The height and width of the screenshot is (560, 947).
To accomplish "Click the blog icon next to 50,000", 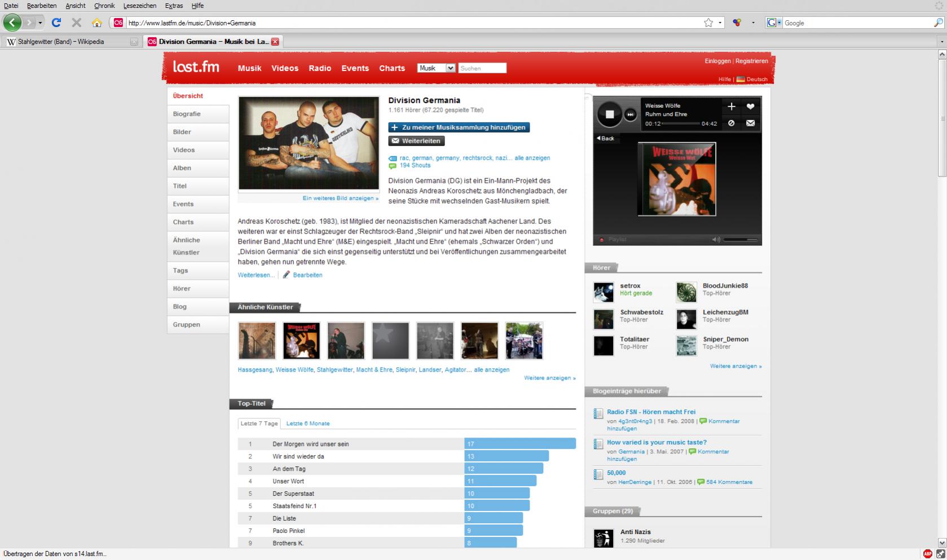I will coord(598,475).
